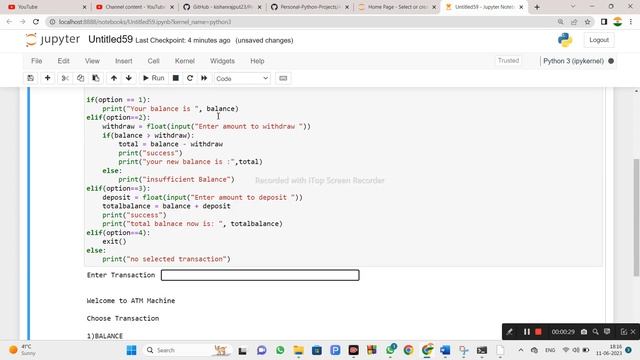
Task: Click the code line print("insufficient Balance")
Action: click(x=176, y=180)
